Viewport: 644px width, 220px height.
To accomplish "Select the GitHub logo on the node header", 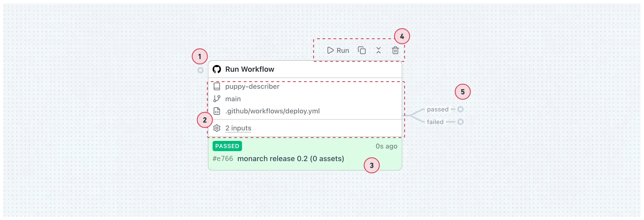I will pyautogui.click(x=217, y=69).
